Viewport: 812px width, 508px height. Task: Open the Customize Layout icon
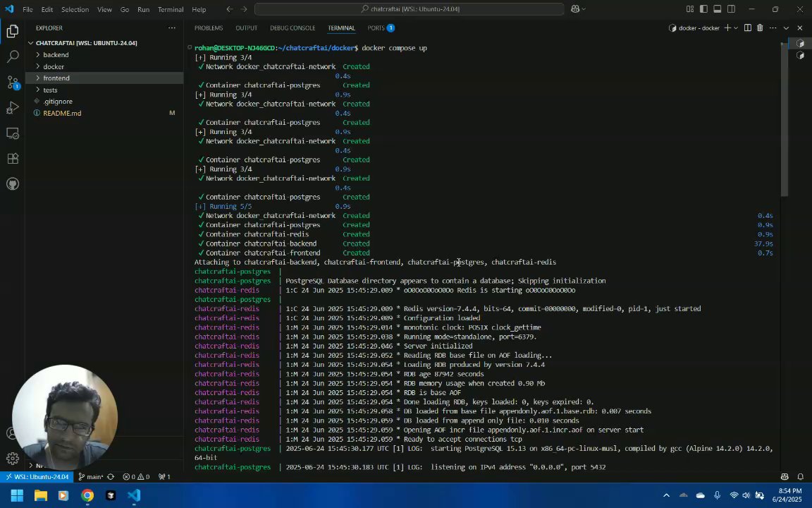pyautogui.click(x=690, y=8)
